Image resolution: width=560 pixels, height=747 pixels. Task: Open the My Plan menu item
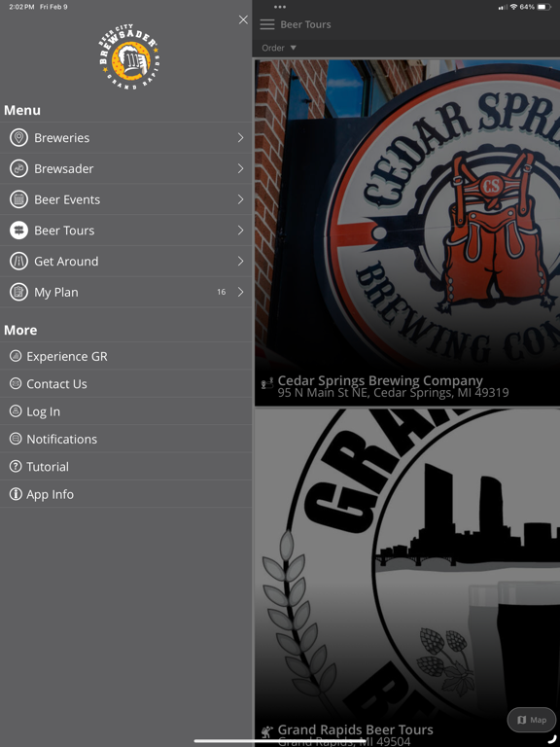coord(125,292)
